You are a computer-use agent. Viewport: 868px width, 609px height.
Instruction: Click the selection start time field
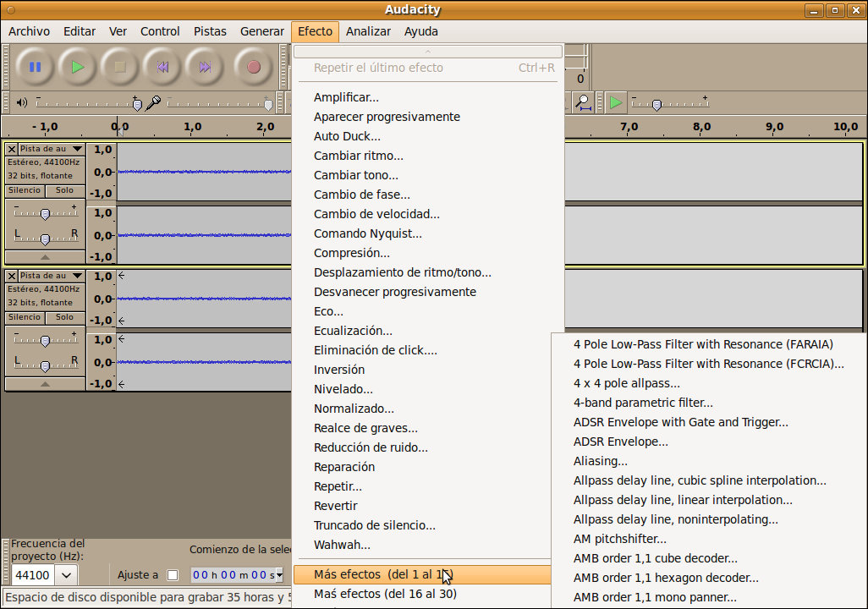[x=233, y=575]
